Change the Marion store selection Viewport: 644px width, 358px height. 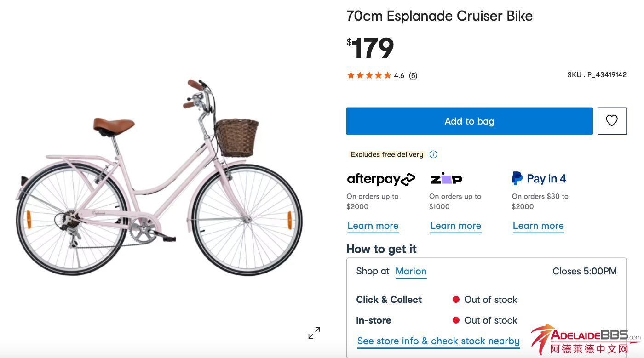411,271
